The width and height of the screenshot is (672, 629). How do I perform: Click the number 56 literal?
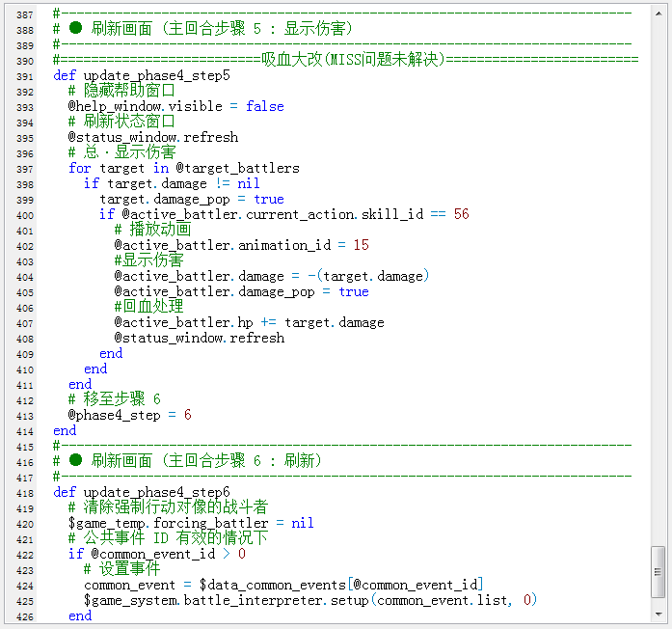pos(461,214)
